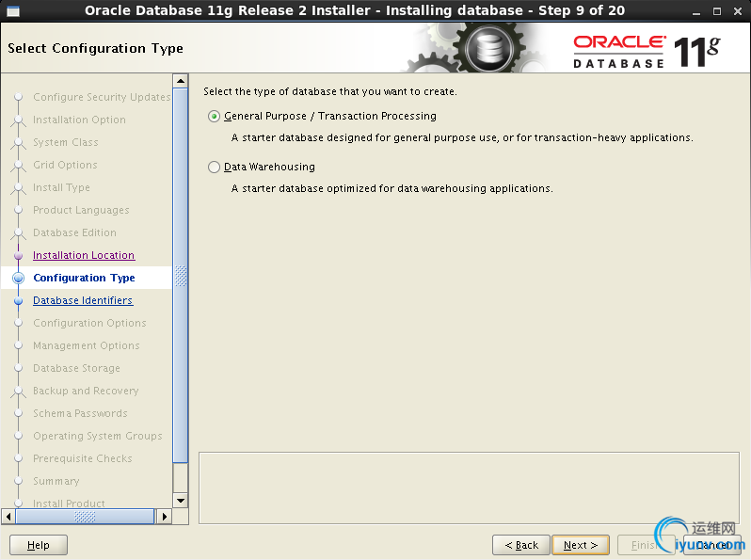The width and height of the screenshot is (751, 560).
Task: Click the Install Product step text
Action: pyautogui.click(x=69, y=503)
